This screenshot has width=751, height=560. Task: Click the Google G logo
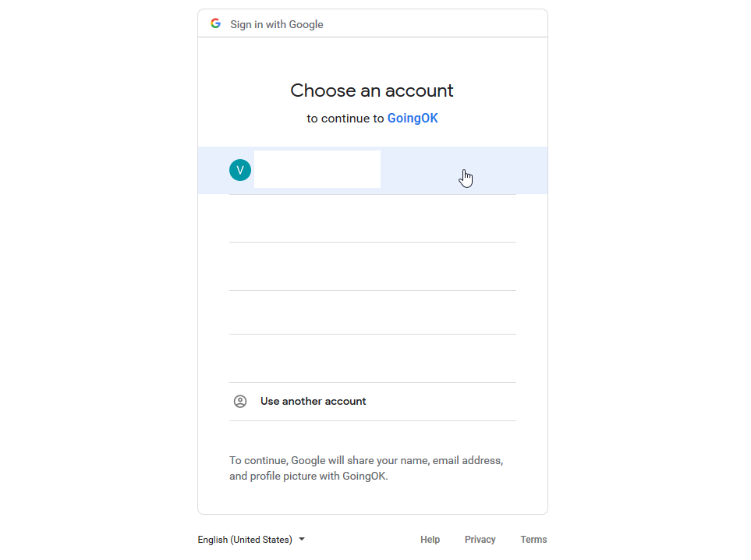215,23
